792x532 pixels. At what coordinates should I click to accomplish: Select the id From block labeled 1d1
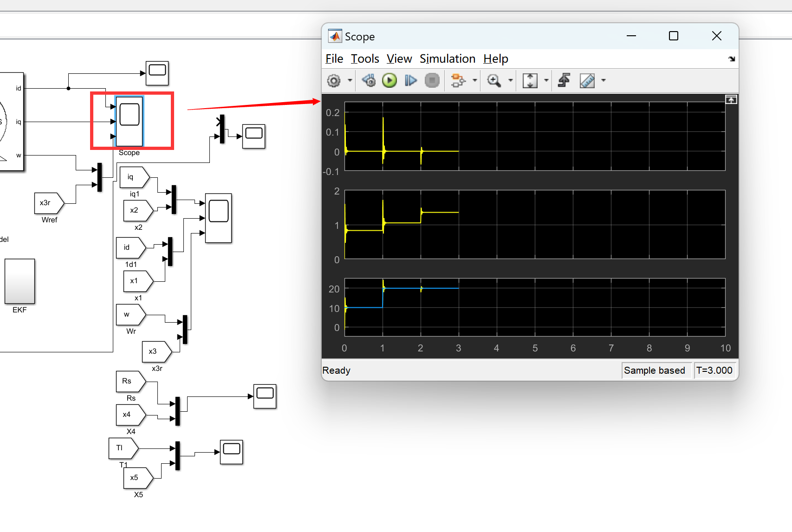[131, 248]
